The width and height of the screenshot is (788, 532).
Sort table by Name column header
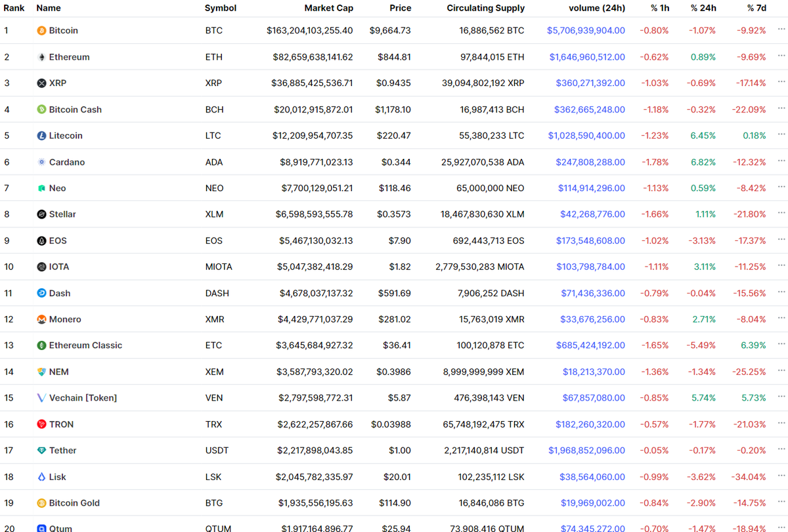pos(49,8)
